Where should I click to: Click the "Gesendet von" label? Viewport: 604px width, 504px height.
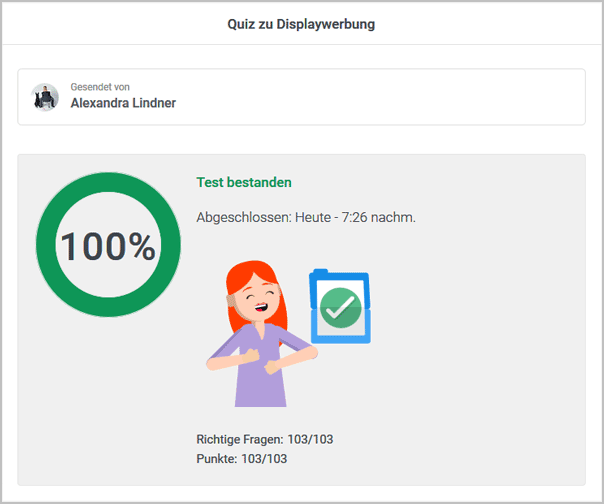pos(100,87)
